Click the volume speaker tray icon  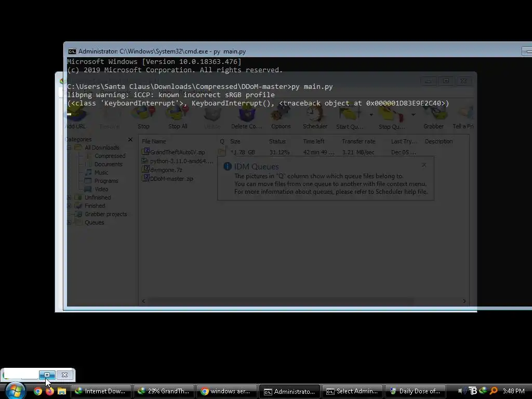(x=462, y=391)
